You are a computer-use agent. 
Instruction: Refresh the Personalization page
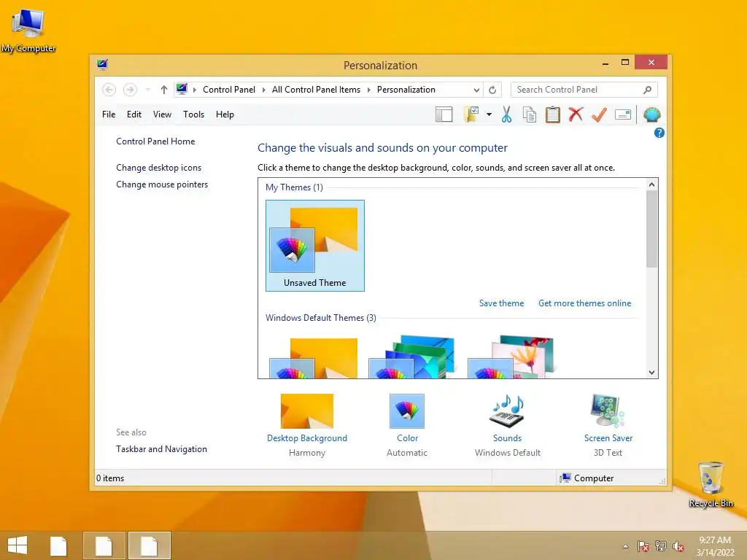pos(492,90)
